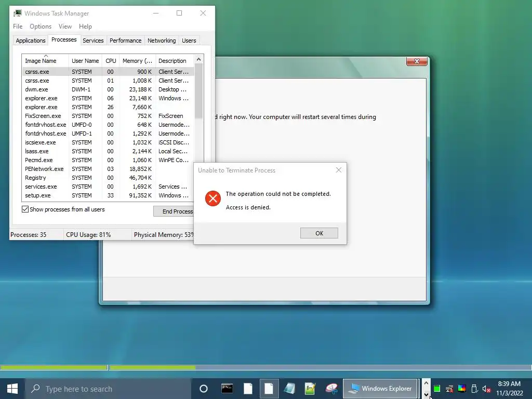Open Command Prompt from the taskbar
The image size is (532, 399).
click(227, 389)
